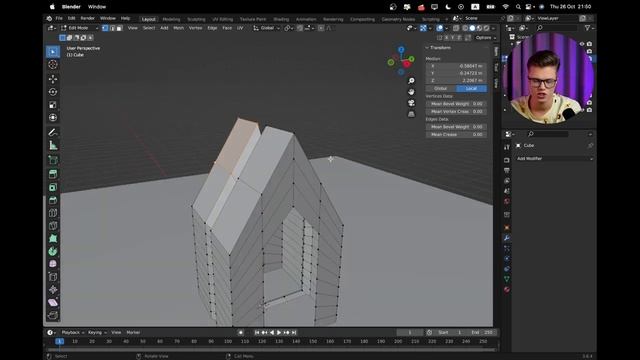Select the Select Box tool
The width and height of the screenshot is (640, 360).
tap(53, 51)
